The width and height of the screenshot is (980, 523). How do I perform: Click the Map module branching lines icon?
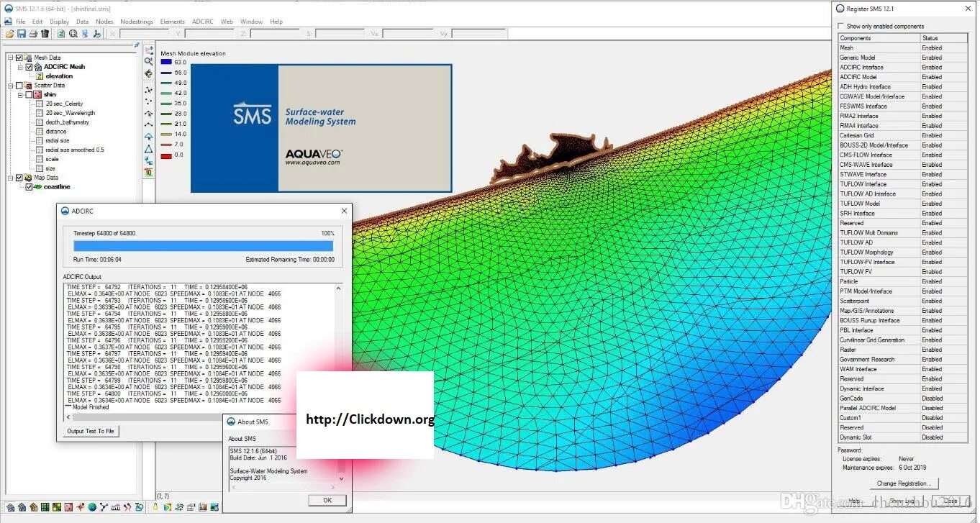click(x=104, y=507)
